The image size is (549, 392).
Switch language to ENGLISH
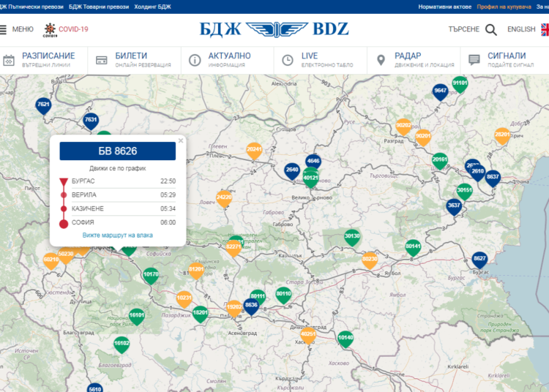pos(521,29)
